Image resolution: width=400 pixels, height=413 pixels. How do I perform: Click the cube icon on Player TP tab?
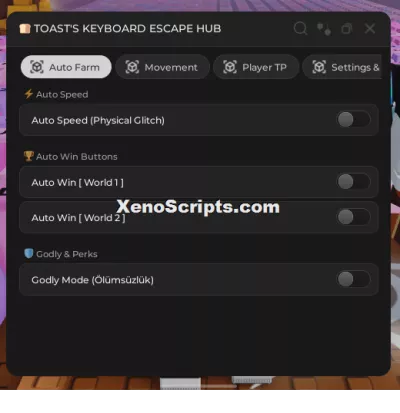230,67
